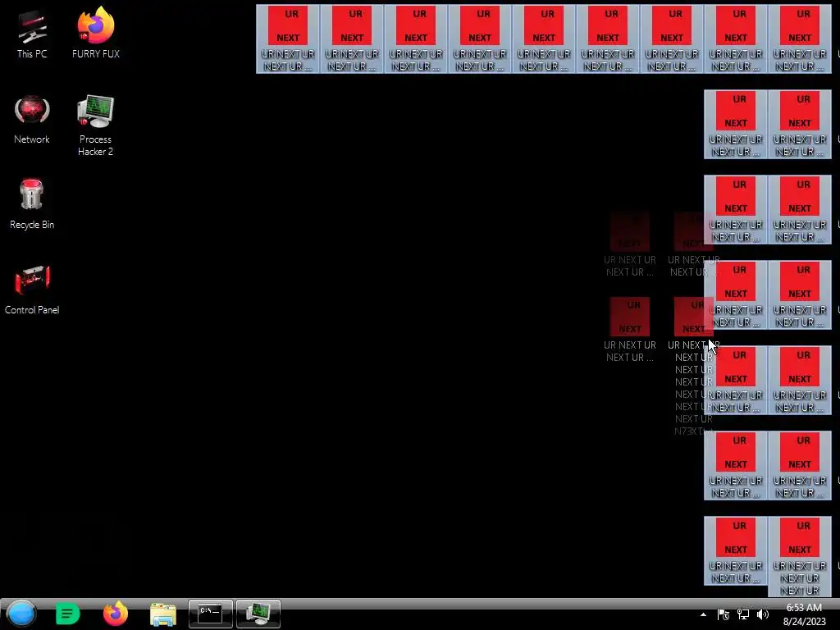Open the network tray icon

(743, 614)
